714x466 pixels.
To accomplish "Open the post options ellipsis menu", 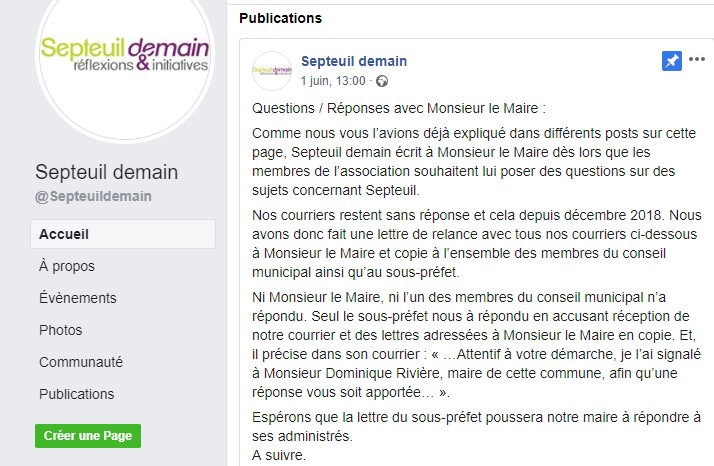I will (x=696, y=62).
